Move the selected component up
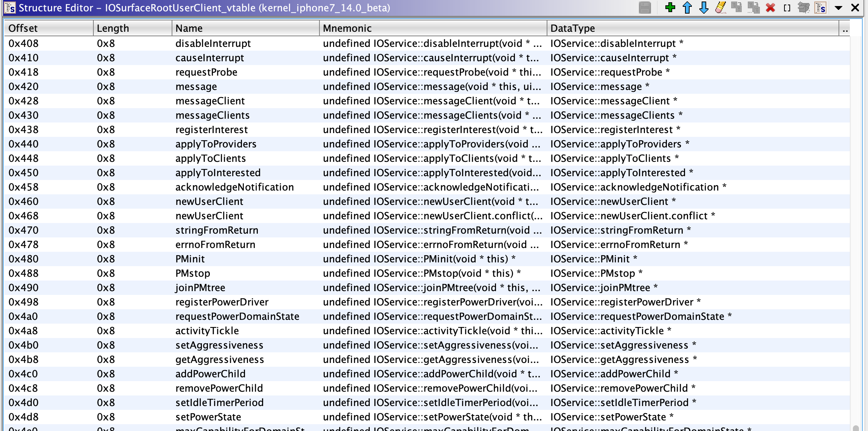 click(x=687, y=8)
